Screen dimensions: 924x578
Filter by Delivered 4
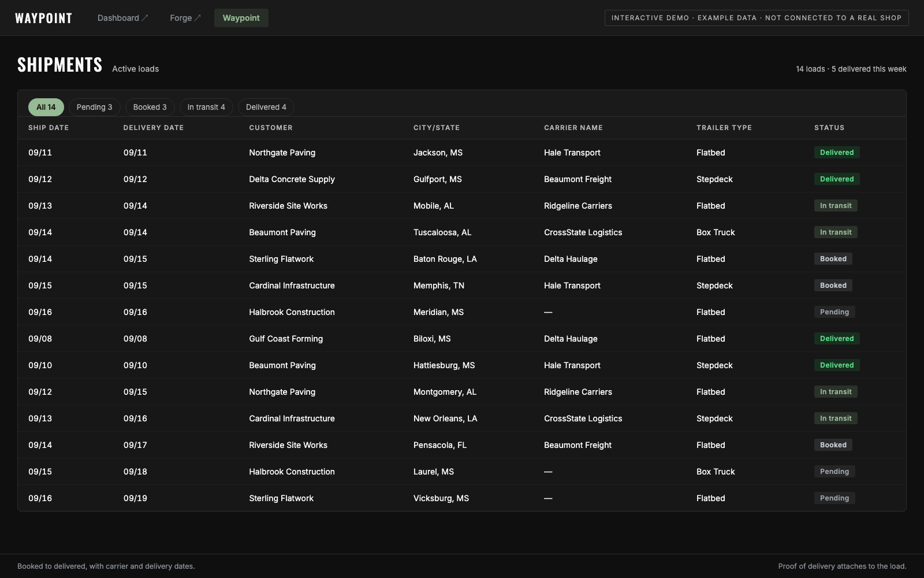(266, 107)
